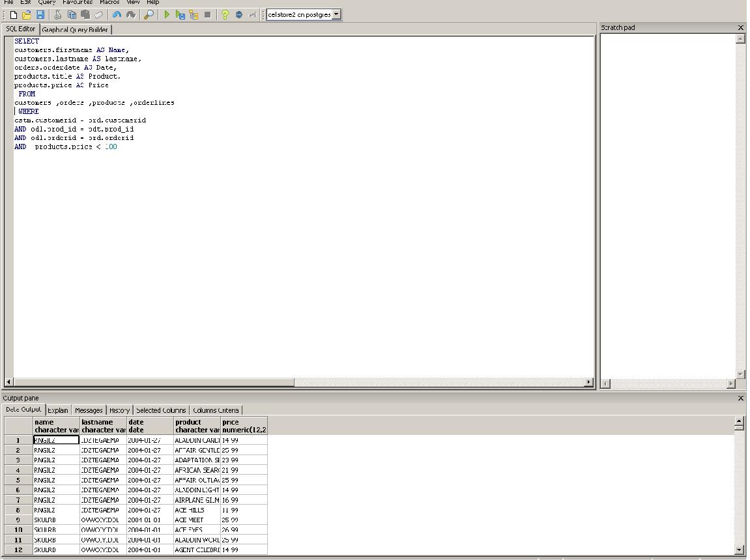Viewport: 750px width, 560px height.
Task: Switch to the Explain output tab
Action: 58,410
